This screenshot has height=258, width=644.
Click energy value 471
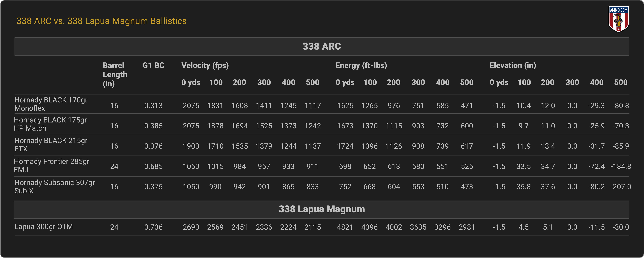(467, 106)
